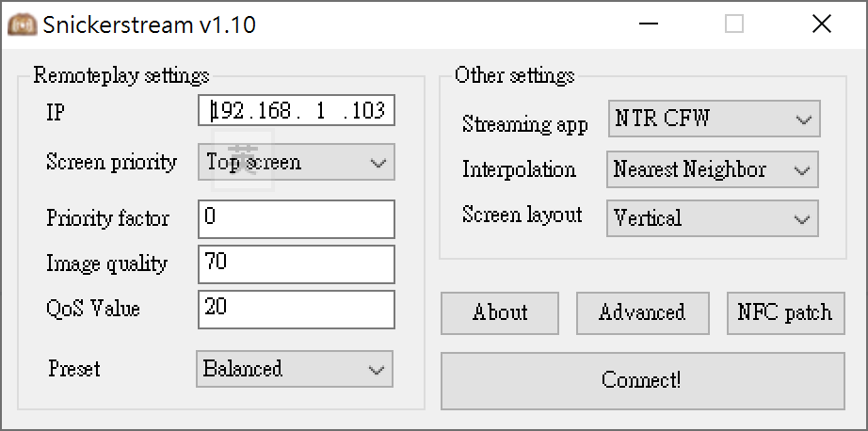This screenshot has height=431, width=868.
Task: Focus the IP address field
Action: 297,111
